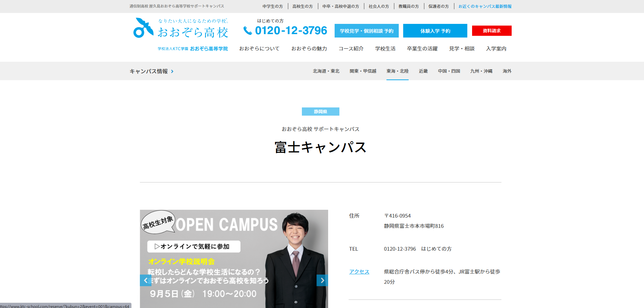This screenshot has width=644, height=308.
Task: Click the phone icon beside 0120-12-3796
Action: pyautogui.click(x=247, y=31)
